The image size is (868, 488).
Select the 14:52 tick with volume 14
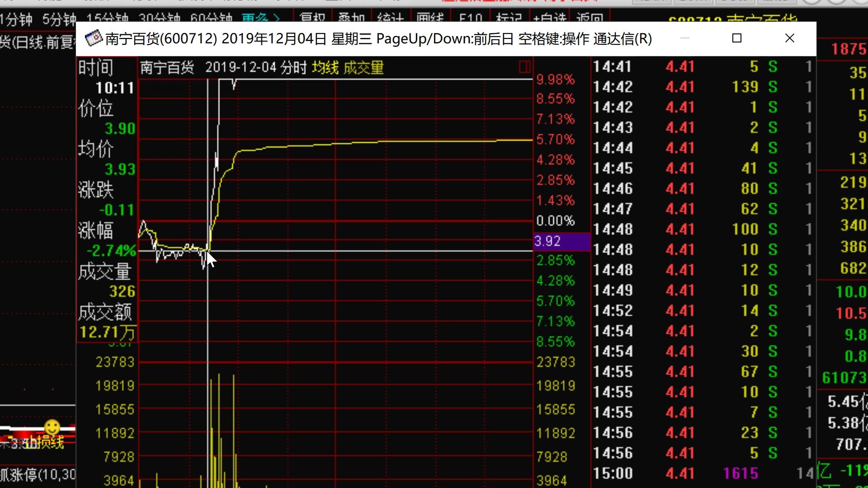pos(703,311)
